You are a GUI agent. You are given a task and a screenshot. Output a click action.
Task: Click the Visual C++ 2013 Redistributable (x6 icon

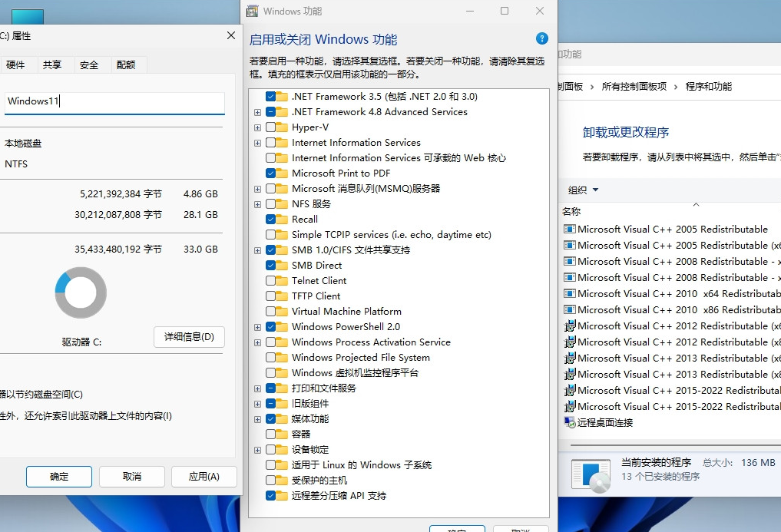click(569, 358)
